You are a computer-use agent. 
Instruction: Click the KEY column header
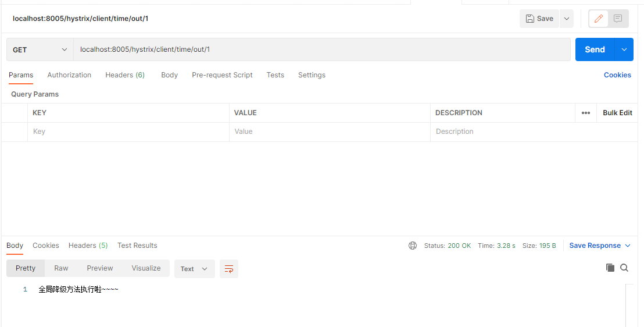point(40,113)
